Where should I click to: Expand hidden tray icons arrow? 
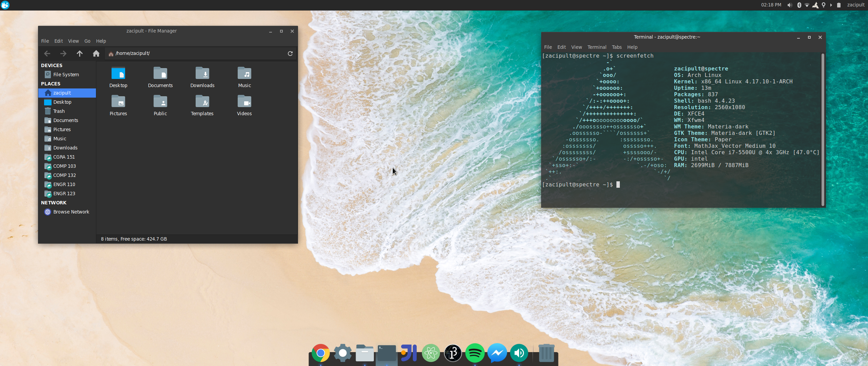[x=831, y=5]
